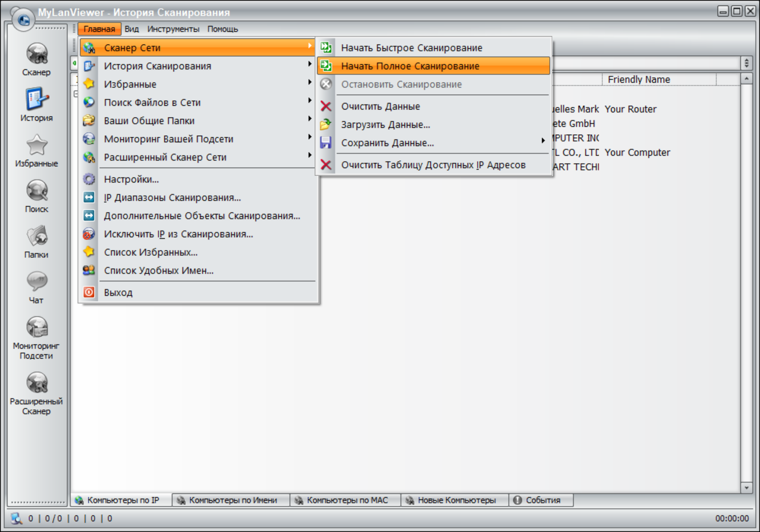This screenshot has height=532, width=760.
Task: Open the Помощь menu
Action: (222, 29)
